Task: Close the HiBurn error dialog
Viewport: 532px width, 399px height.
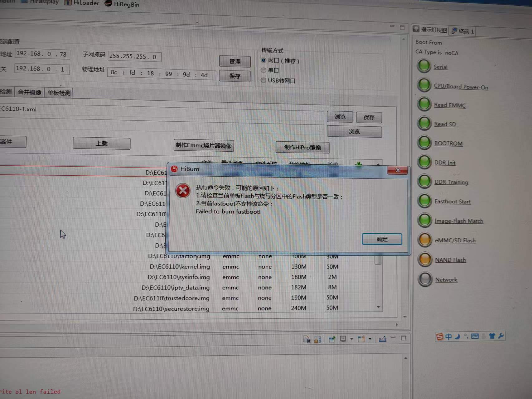Action: [x=397, y=170]
